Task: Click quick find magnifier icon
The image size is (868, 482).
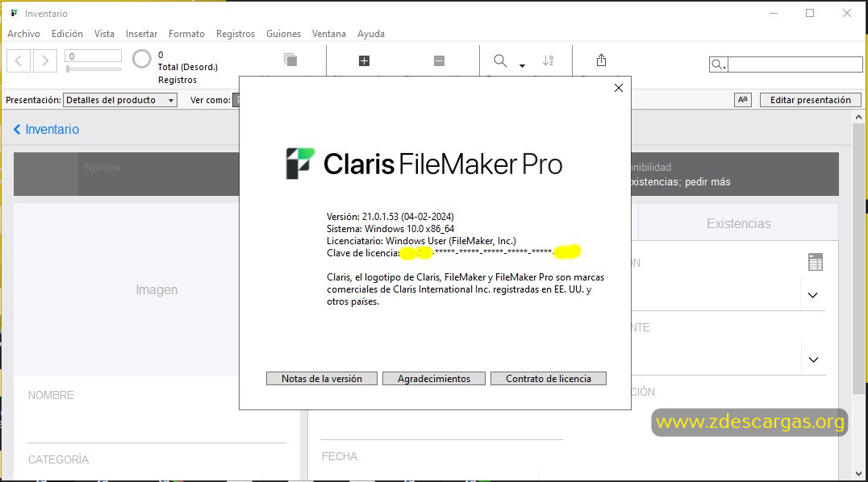Action: (718, 64)
